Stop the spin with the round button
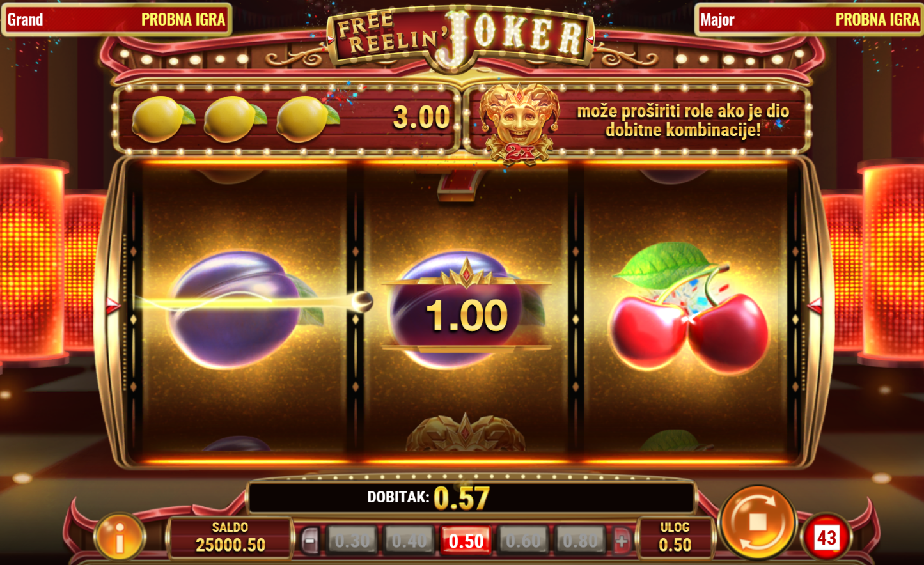 (758, 522)
